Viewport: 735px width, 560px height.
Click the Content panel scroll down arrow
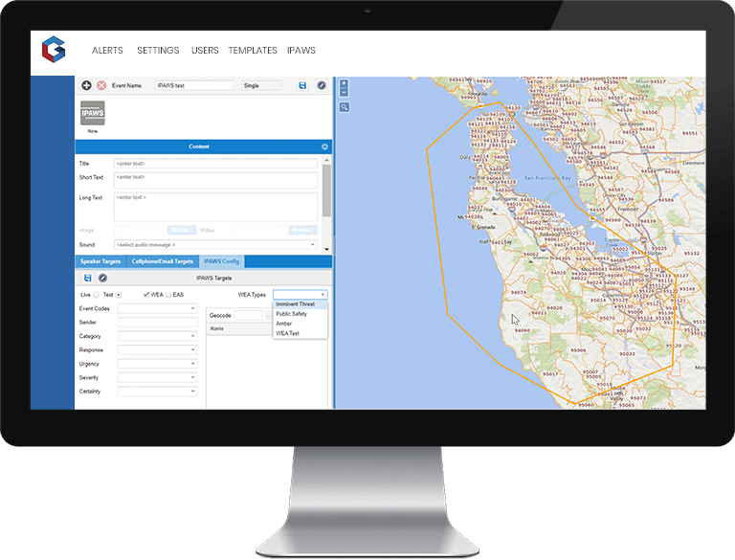point(326,249)
